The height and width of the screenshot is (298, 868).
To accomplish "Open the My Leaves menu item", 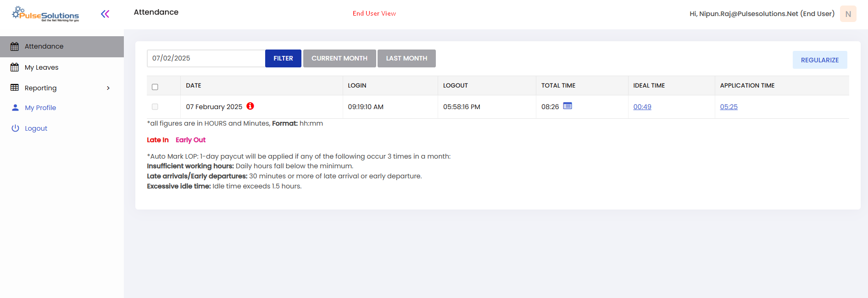I will 41,67.
